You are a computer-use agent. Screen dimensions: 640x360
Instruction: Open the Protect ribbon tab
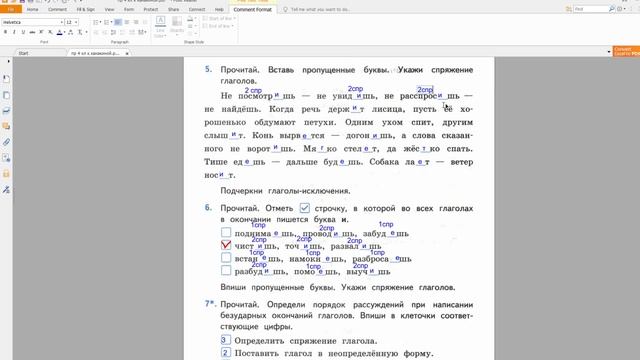[151, 9]
